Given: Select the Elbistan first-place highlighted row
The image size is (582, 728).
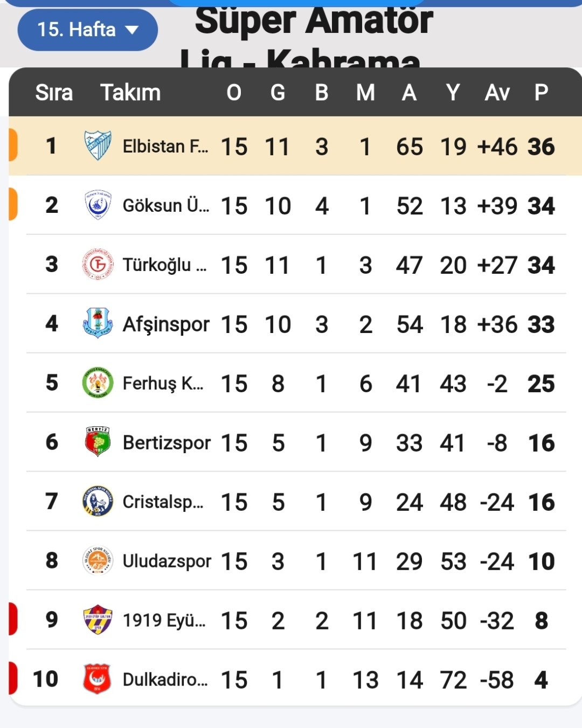Looking at the screenshot, I should pyautogui.click(x=295, y=146).
